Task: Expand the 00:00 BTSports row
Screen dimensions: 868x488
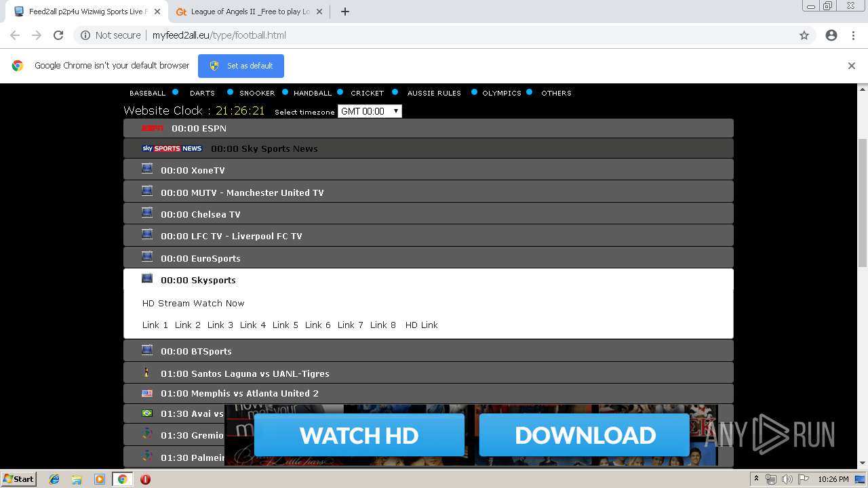Action: [x=429, y=350]
